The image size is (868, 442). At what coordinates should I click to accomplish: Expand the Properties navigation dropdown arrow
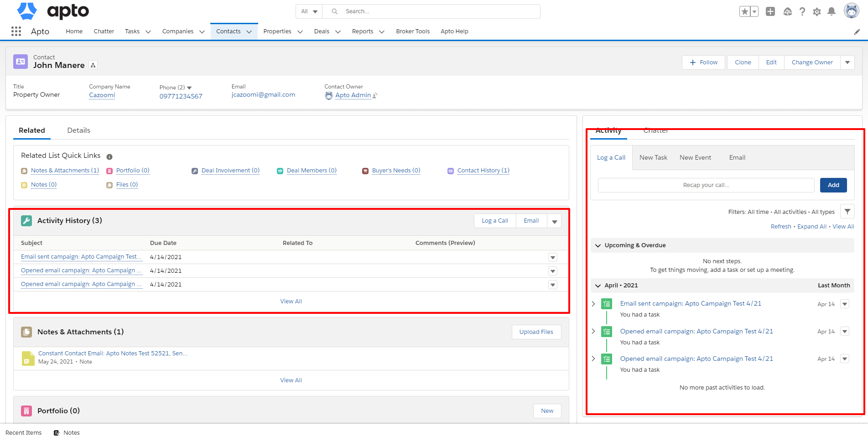tap(300, 31)
